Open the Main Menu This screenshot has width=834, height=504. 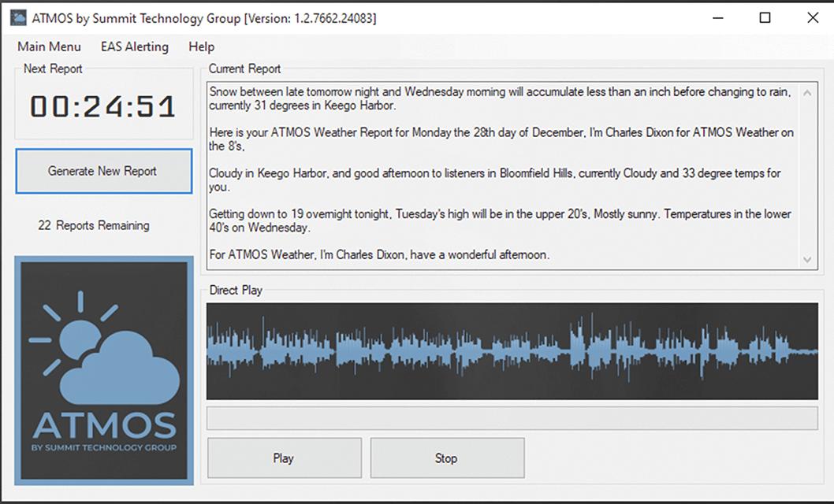[49, 46]
